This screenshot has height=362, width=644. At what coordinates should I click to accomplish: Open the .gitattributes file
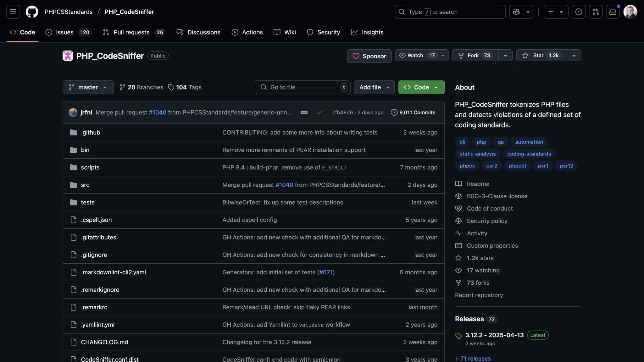[x=98, y=237]
